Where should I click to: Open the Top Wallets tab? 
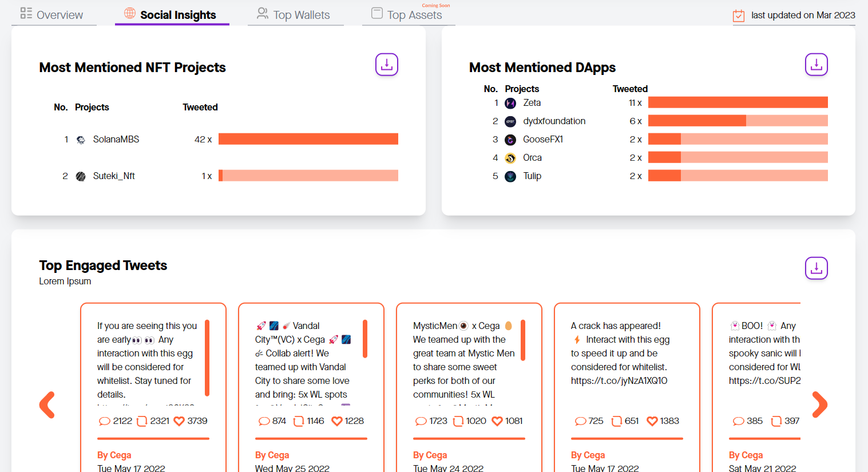pyautogui.click(x=295, y=15)
